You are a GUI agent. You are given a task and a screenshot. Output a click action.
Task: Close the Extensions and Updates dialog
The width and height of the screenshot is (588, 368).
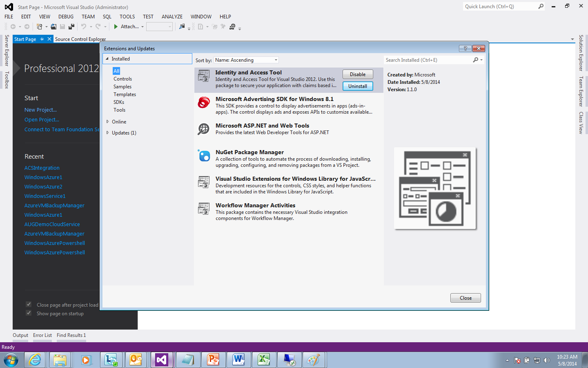pos(465,298)
